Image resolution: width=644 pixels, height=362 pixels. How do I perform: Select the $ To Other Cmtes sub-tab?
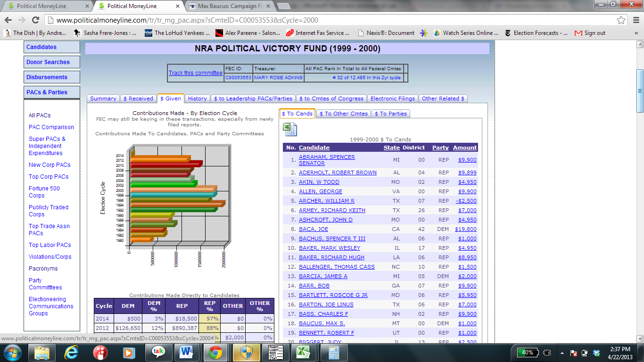[x=343, y=114]
